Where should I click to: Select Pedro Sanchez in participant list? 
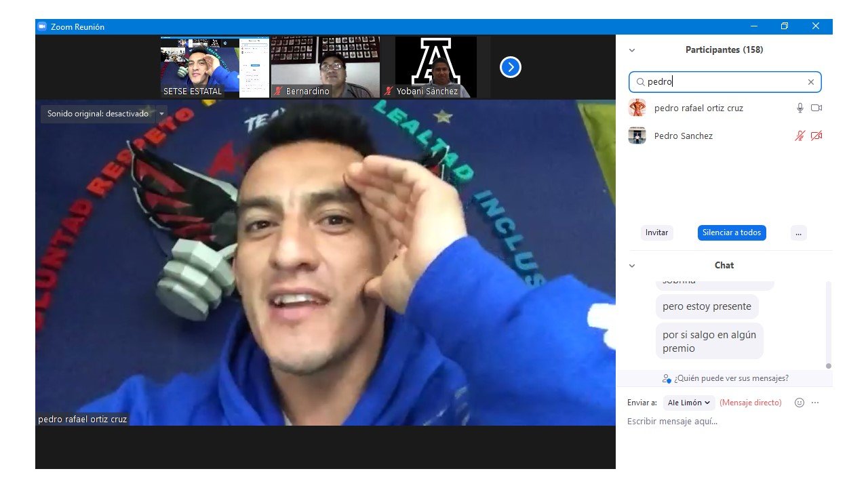pos(724,136)
